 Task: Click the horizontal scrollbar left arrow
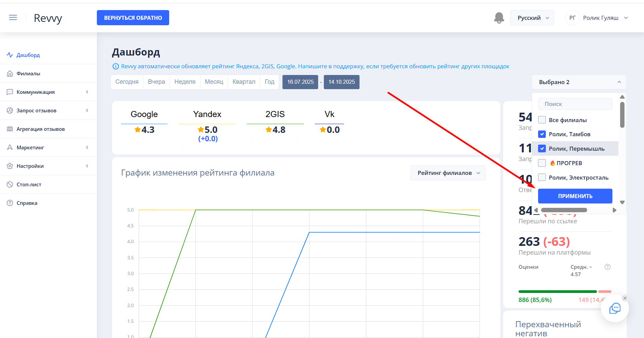point(536,210)
